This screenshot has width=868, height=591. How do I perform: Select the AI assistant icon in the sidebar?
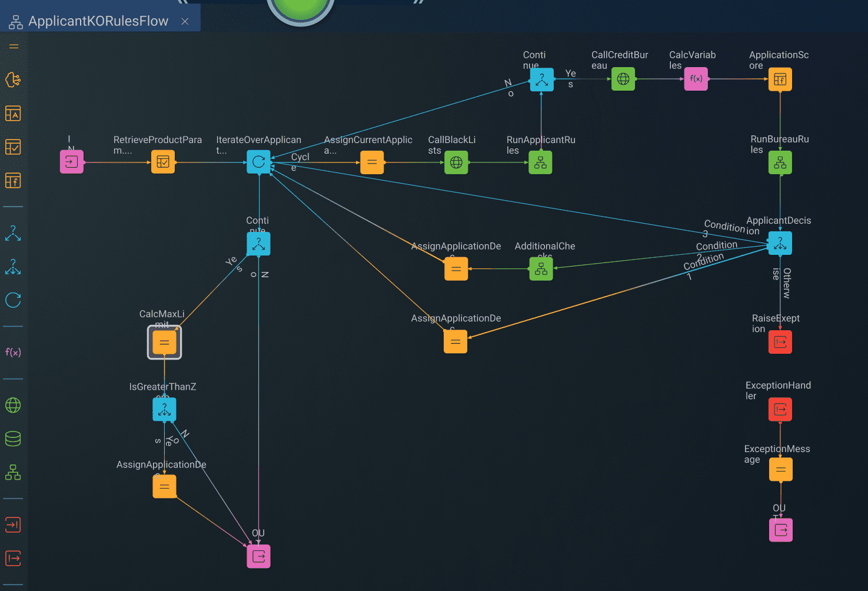pos(13,79)
